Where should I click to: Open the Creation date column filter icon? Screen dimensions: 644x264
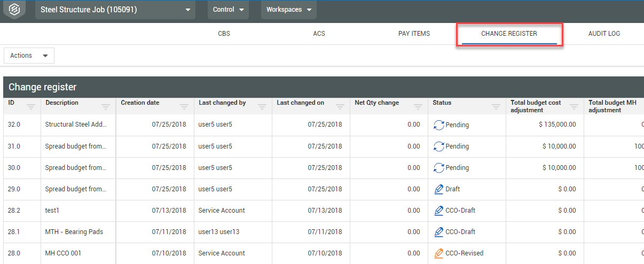click(x=184, y=107)
